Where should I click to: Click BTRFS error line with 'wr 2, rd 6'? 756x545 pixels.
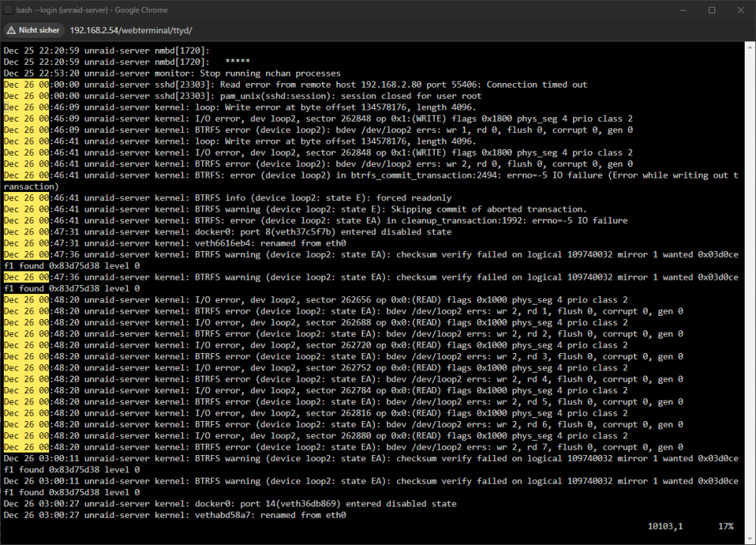pos(343,424)
